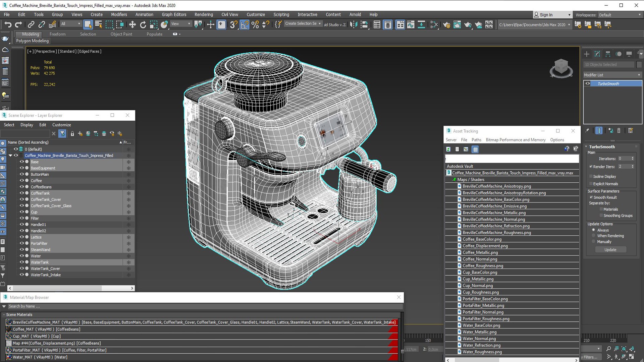Toggle the Angle Snap icon

245,24
